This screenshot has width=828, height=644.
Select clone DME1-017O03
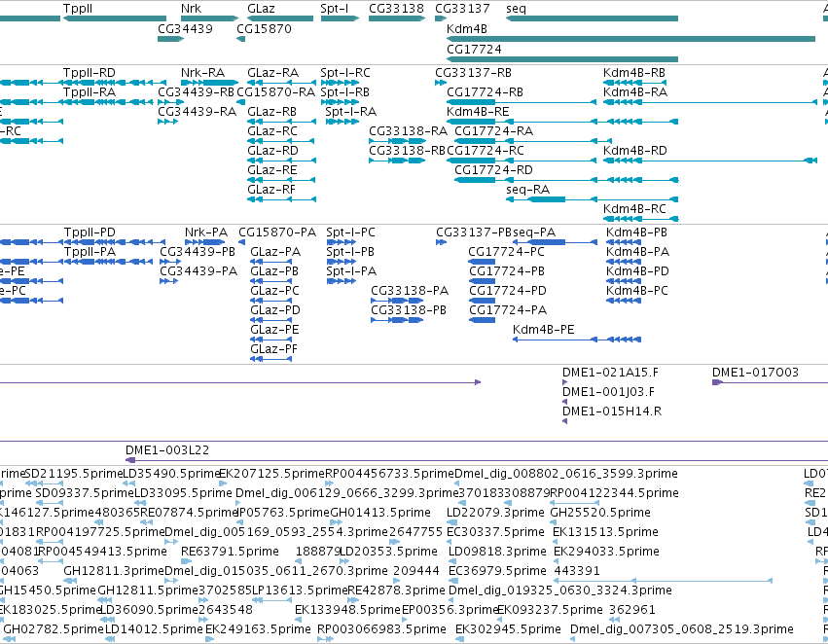coord(755,373)
